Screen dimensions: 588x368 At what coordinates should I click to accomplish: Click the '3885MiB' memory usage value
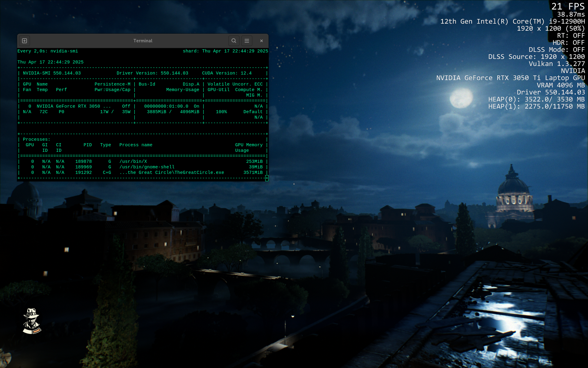tap(156, 112)
